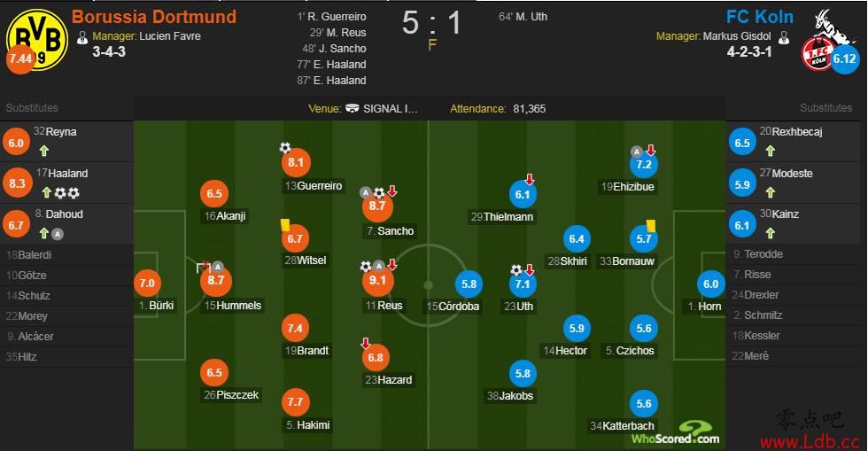Click the yellow card icon on Witsel
The height and width of the screenshot is (451, 868).
285,224
